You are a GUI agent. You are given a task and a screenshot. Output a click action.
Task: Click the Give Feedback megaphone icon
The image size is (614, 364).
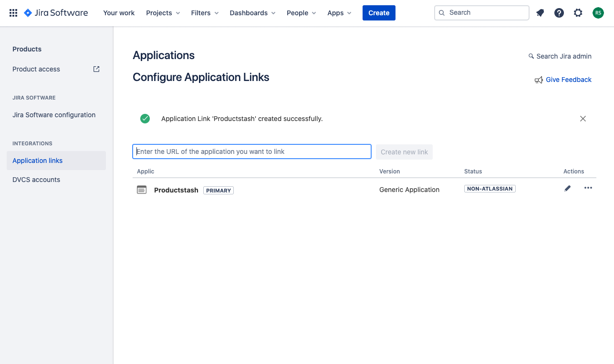click(539, 80)
